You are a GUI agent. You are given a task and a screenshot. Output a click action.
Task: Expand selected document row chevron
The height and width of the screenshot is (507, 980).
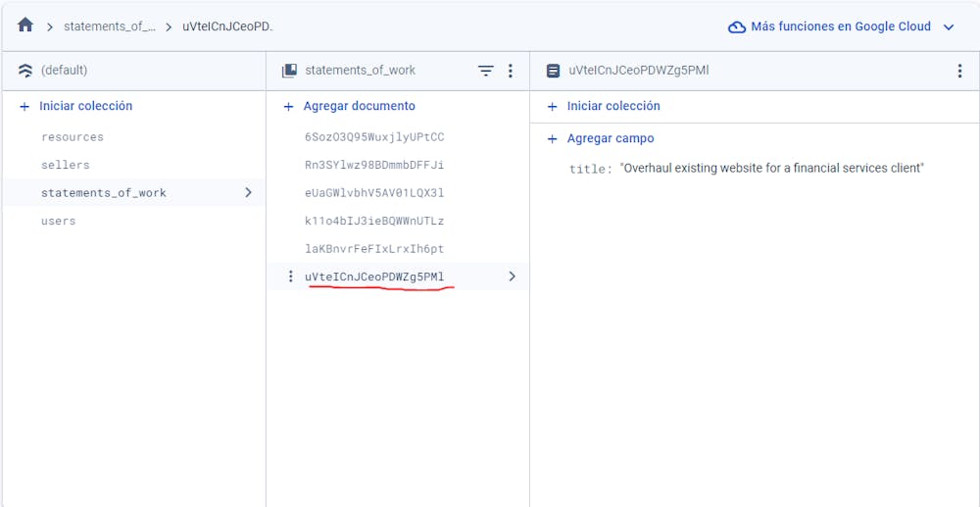click(x=512, y=277)
